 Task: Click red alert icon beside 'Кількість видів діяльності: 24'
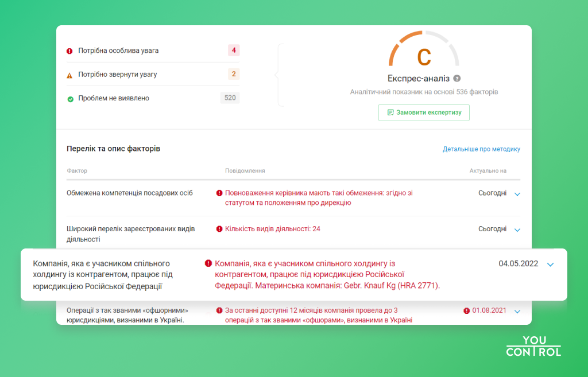(x=219, y=229)
